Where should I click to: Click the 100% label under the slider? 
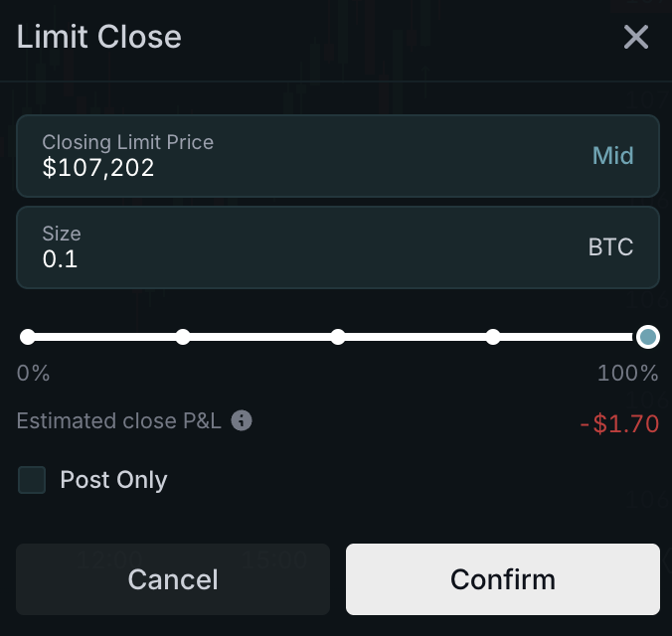627,374
